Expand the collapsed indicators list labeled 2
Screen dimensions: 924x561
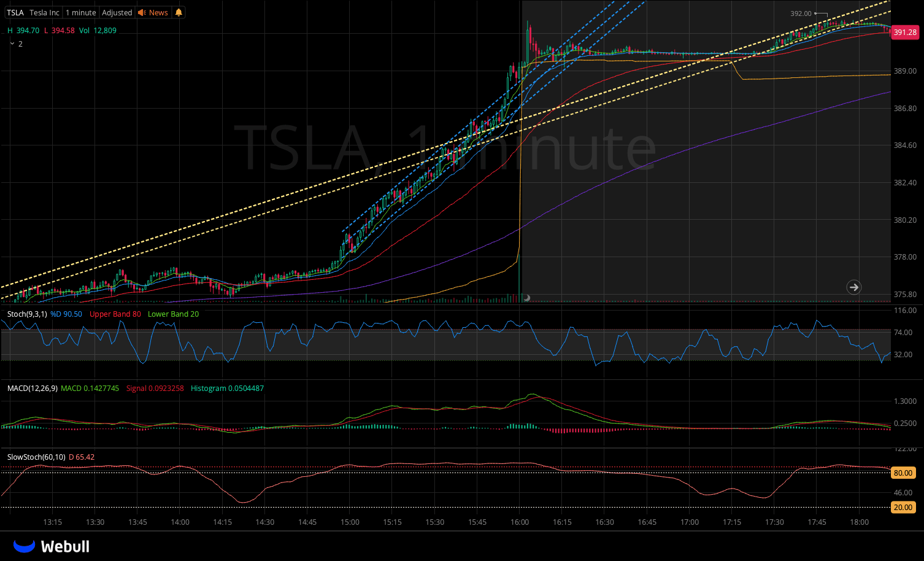point(16,44)
